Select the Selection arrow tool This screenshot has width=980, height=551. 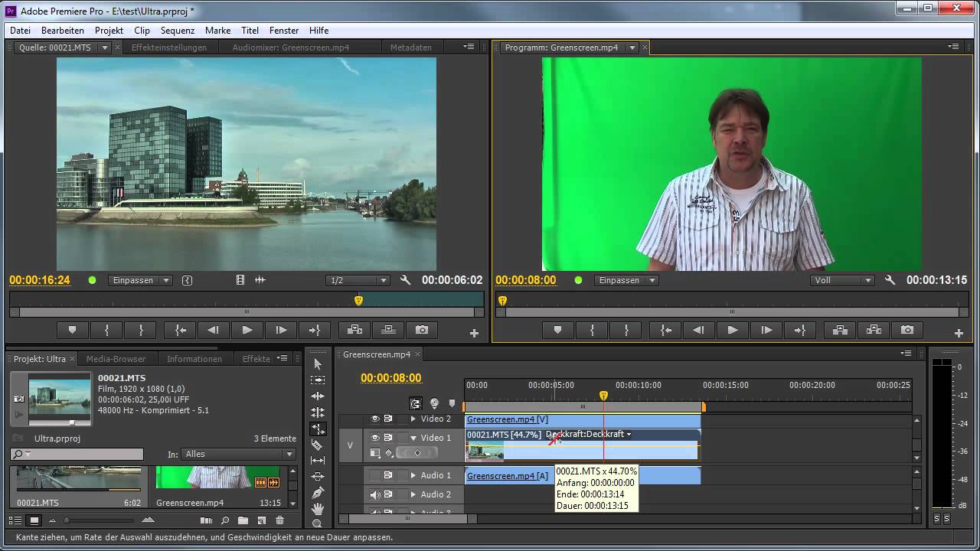[x=318, y=364]
